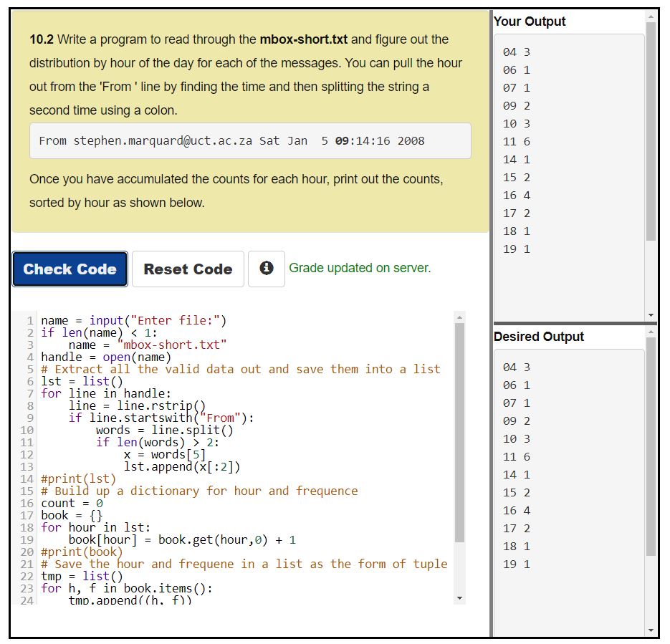Click code line 'book[hour] = book.get(hour,0) + 1'
The width and height of the screenshot is (670, 644).
182,540
